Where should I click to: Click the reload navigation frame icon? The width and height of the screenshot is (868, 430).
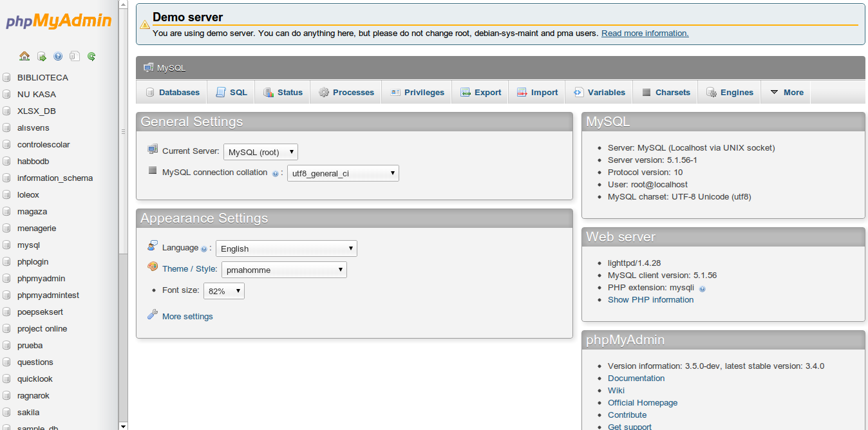pyautogui.click(x=91, y=57)
